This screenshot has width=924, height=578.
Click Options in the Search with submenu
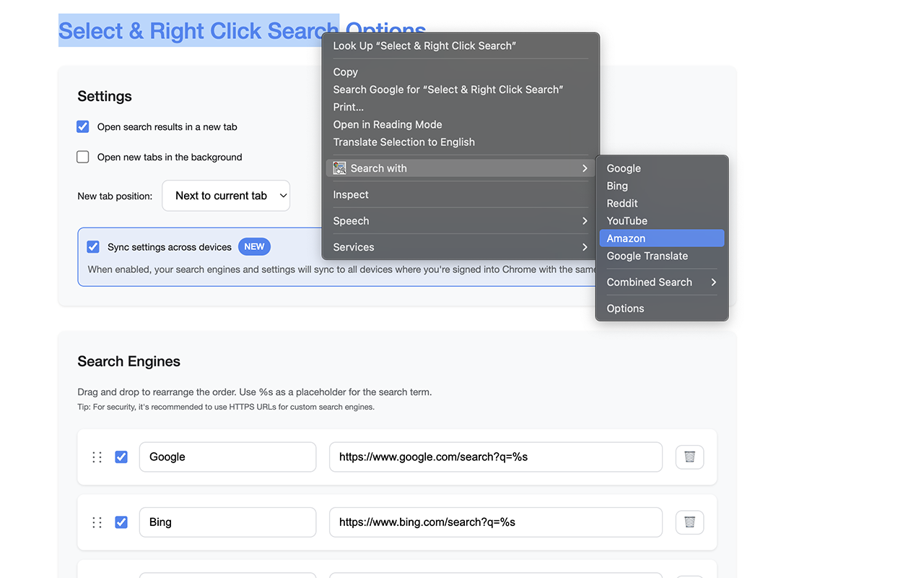click(x=625, y=309)
